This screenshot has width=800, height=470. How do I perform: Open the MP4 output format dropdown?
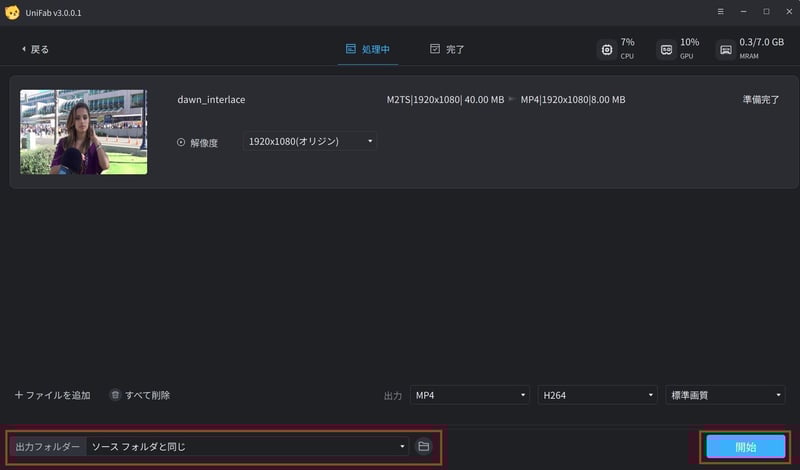470,395
